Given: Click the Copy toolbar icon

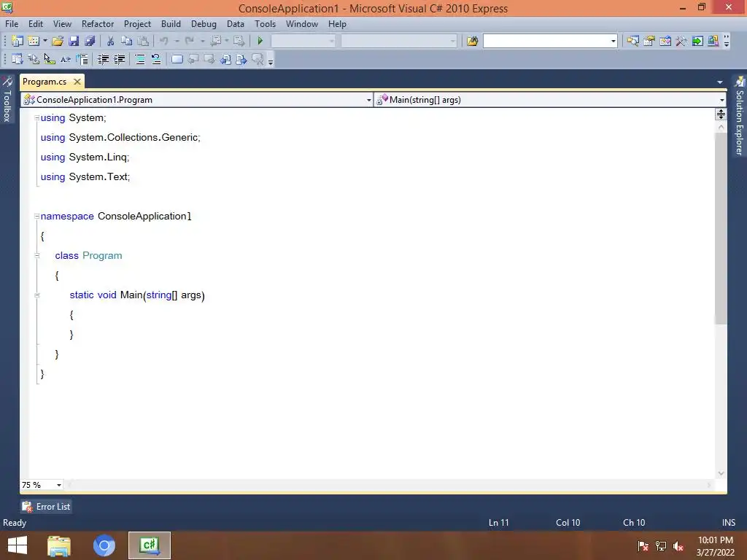Looking at the screenshot, I should coord(127,41).
